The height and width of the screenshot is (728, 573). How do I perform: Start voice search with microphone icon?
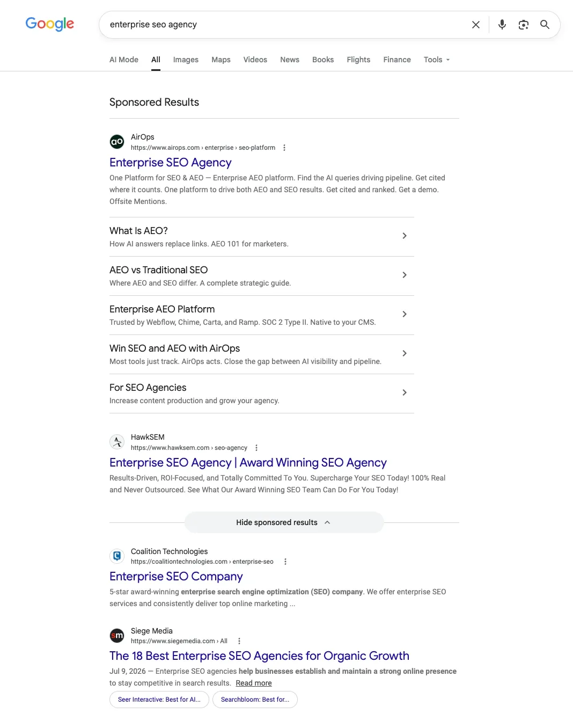(x=502, y=25)
